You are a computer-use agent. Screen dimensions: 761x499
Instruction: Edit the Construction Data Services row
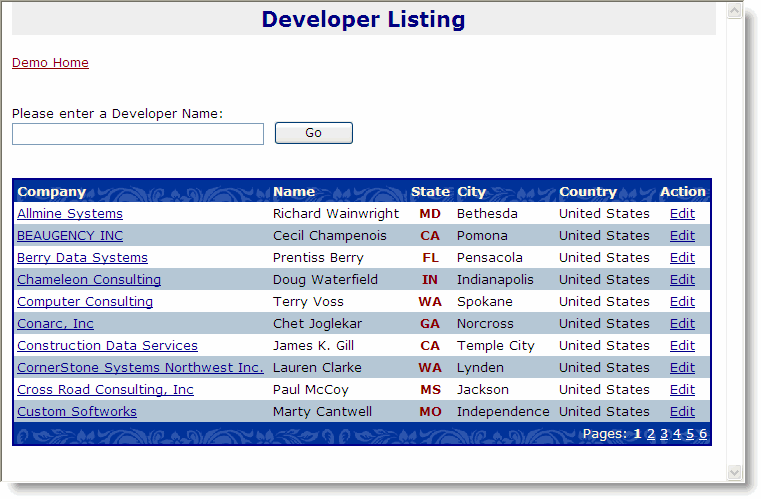point(682,346)
